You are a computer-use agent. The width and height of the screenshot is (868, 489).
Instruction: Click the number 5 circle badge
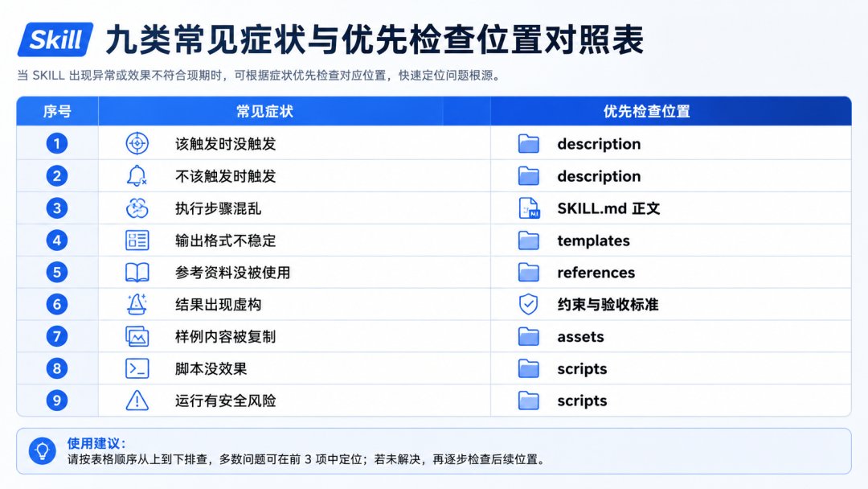point(56,273)
